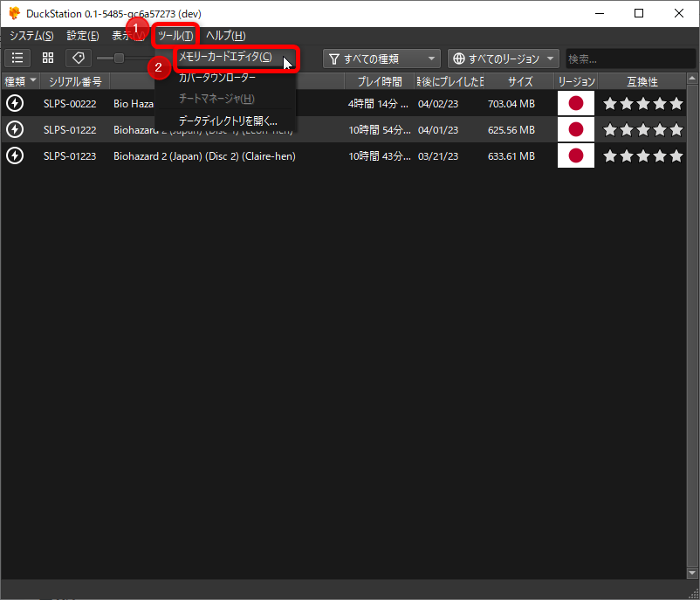
Task: Sort by プレイ時間 column header
Action: point(380,81)
